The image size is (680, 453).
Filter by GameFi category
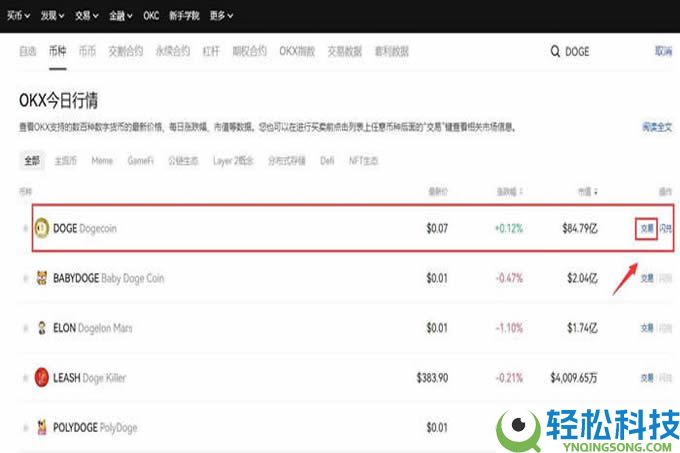[141, 161]
